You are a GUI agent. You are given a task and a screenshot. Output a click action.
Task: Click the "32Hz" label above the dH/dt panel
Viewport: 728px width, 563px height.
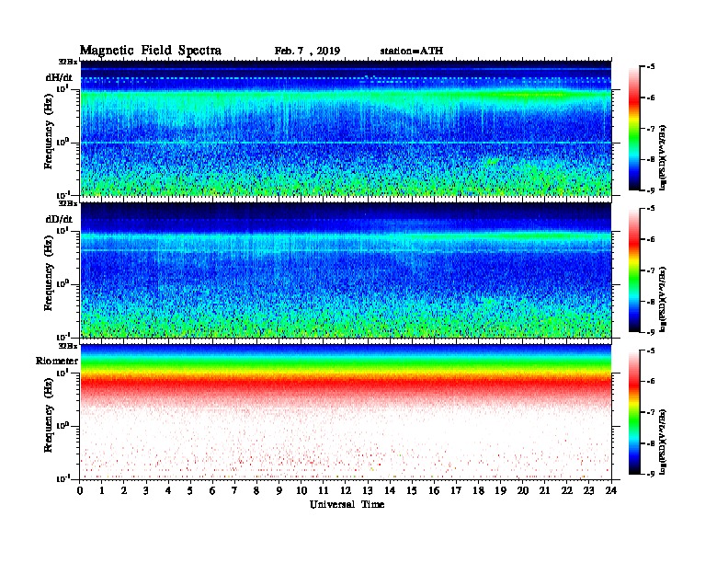(68, 62)
